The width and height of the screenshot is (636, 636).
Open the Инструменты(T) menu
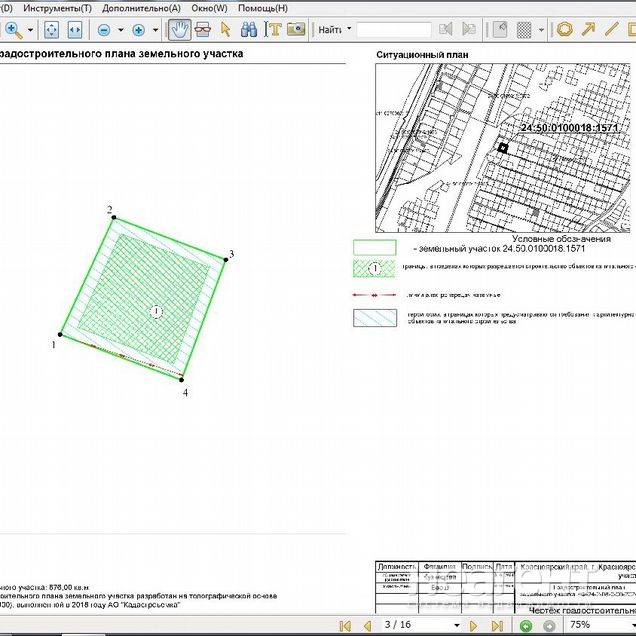pos(57,8)
